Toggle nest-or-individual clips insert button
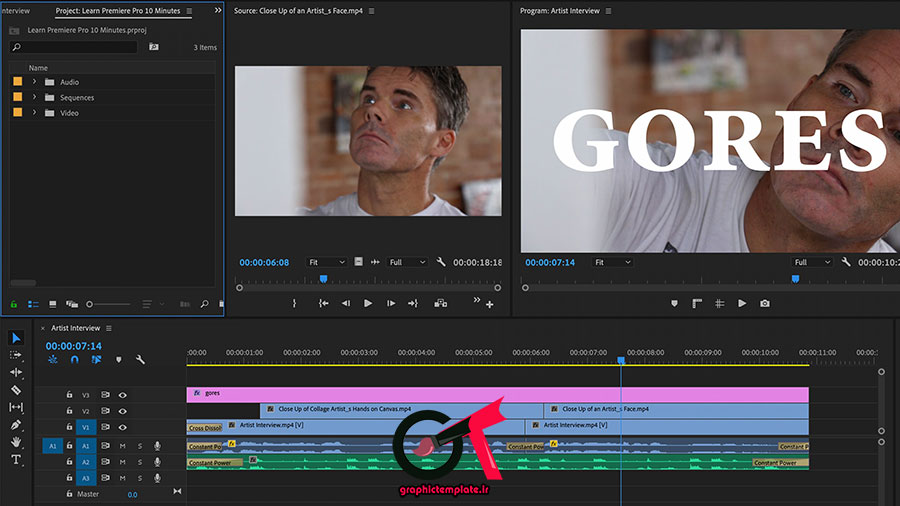Image resolution: width=900 pixels, height=506 pixels. coord(53,360)
